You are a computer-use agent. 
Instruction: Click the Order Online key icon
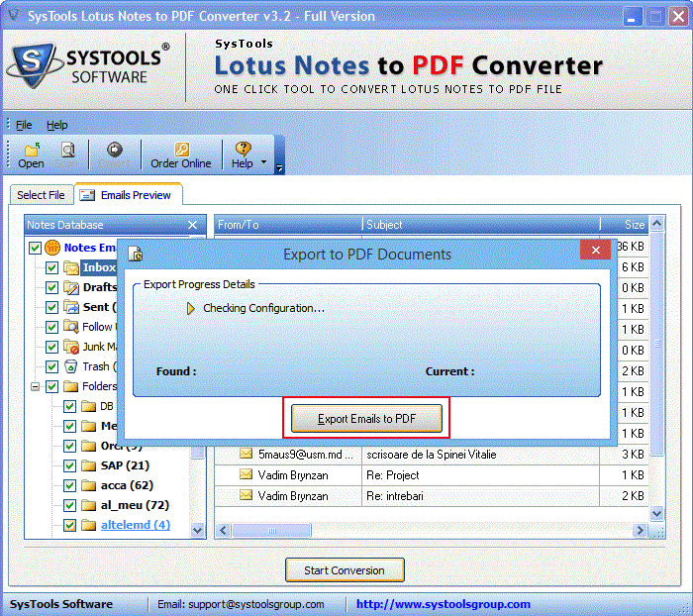point(181,150)
